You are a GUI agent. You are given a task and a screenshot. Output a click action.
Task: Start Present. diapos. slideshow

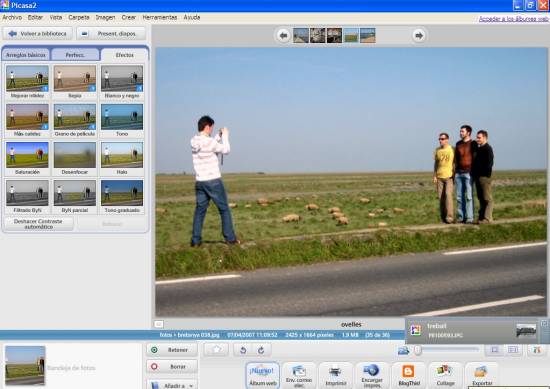[x=111, y=34]
